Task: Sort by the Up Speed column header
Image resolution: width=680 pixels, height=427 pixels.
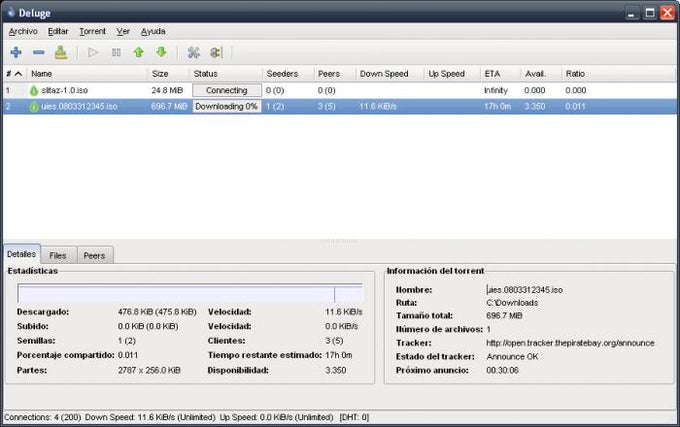Action: (x=452, y=74)
